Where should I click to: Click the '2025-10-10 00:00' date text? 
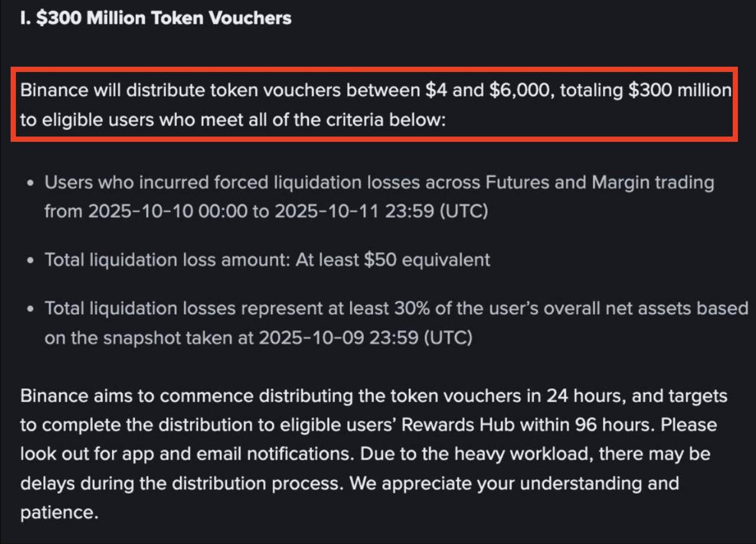(168, 211)
